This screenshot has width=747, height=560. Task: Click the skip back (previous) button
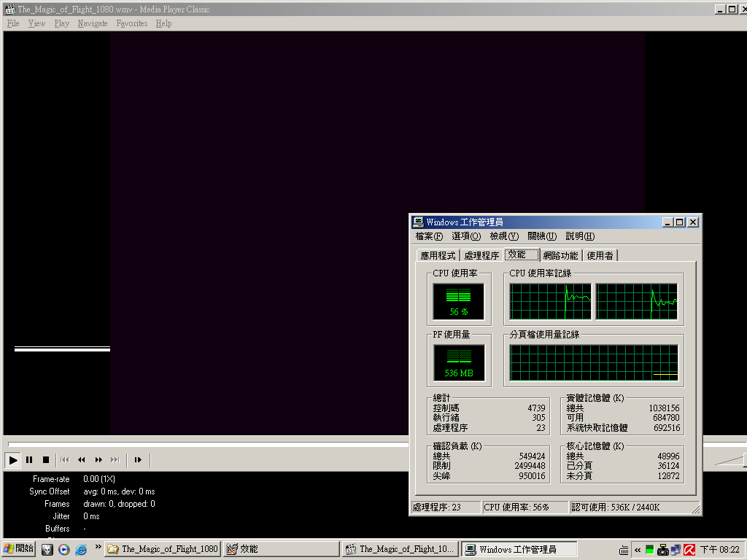click(x=64, y=460)
